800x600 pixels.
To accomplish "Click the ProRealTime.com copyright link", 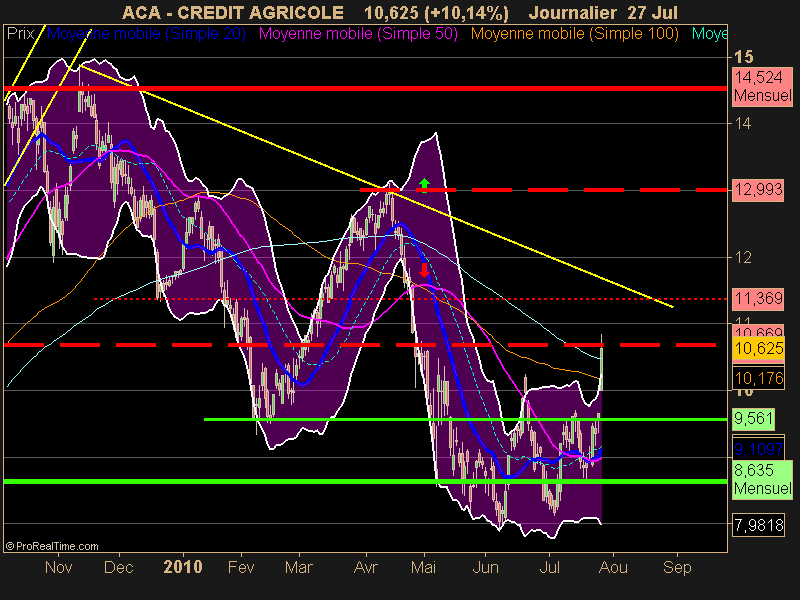I will (52, 546).
